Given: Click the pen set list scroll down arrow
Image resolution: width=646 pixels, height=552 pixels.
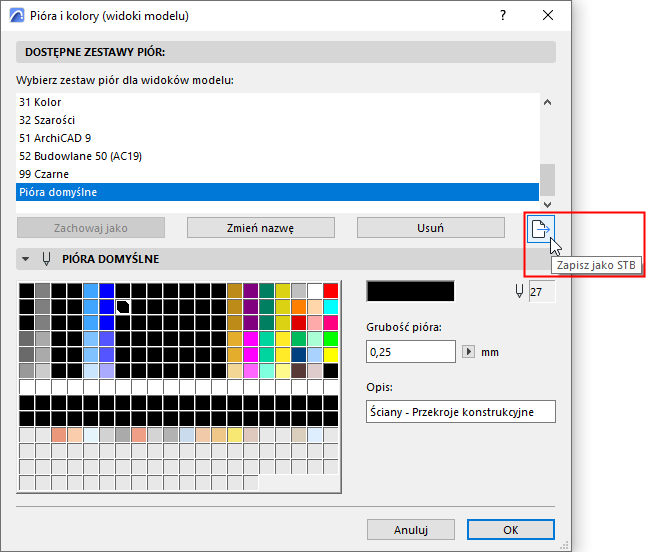Looking at the screenshot, I should point(548,204).
